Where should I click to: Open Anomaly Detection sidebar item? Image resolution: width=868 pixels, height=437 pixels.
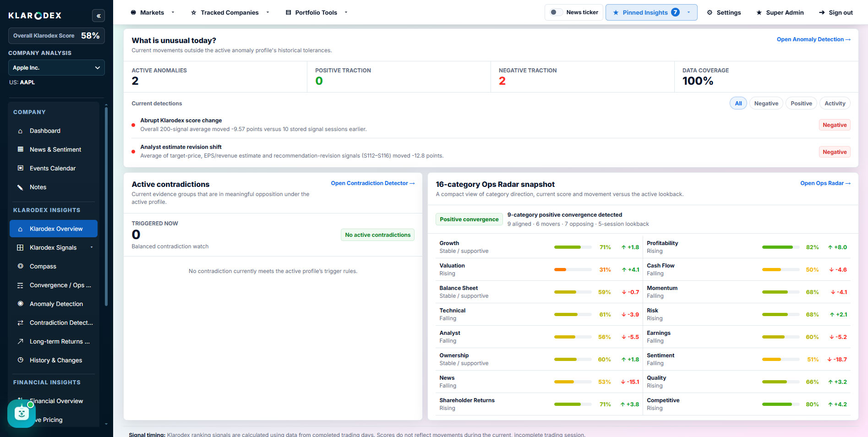(54, 304)
